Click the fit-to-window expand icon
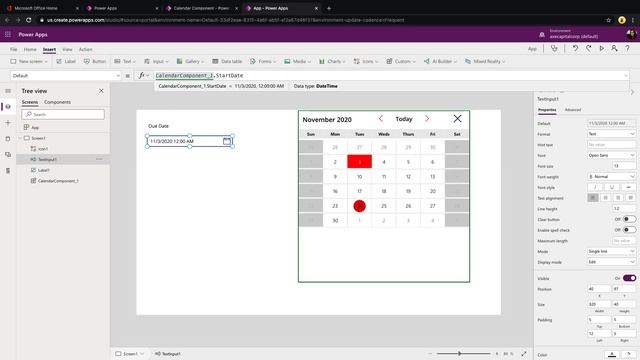640x360 pixels. pos(524,354)
